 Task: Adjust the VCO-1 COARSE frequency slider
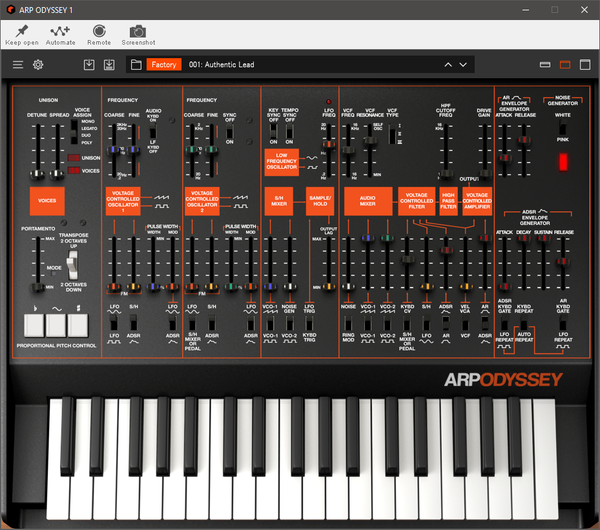pos(114,150)
